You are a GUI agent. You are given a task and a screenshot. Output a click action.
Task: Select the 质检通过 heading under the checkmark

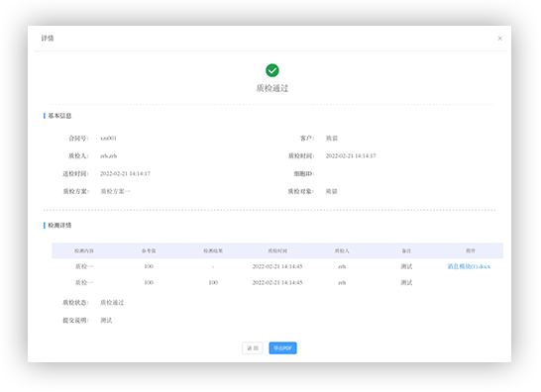click(272, 88)
